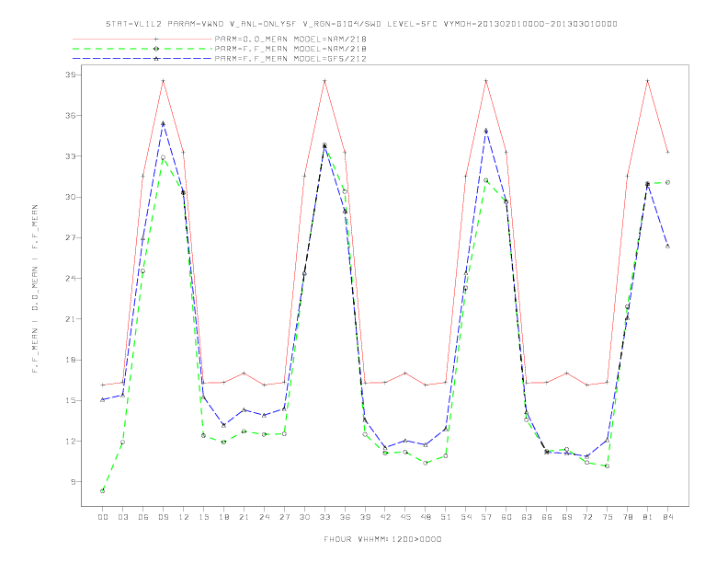Click the plus marker on the red legend line
This screenshot has height=563, width=728.
tap(156, 39)
